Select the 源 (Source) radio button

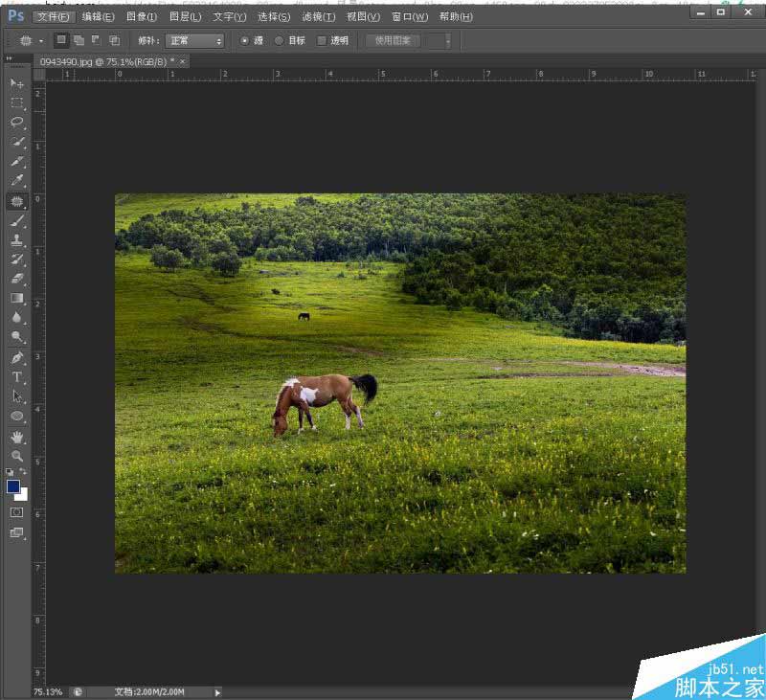244,40
